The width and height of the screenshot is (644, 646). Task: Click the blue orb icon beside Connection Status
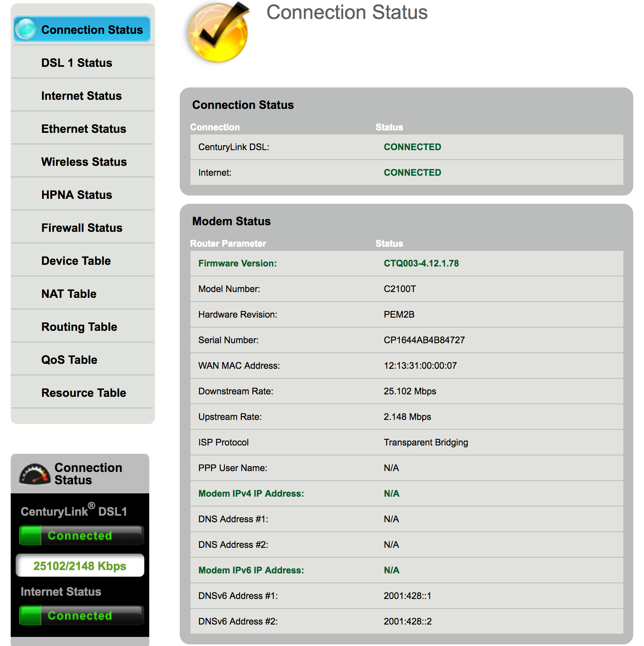tap(26, 29)
